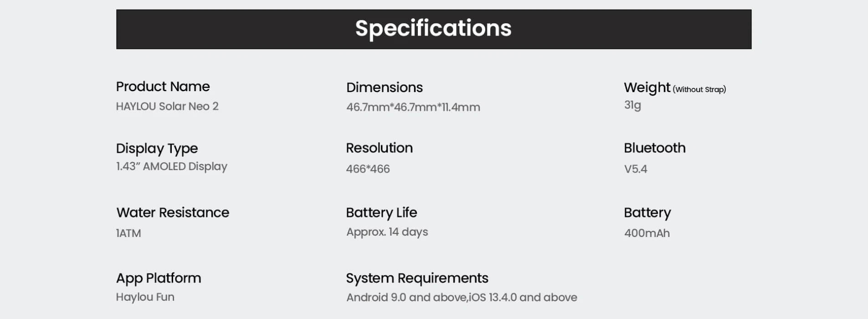Click the 46.7mm*46.7mm*11.4mm value
The width and height of the screenshot is (868, 319).
click(x=413, y=108)
